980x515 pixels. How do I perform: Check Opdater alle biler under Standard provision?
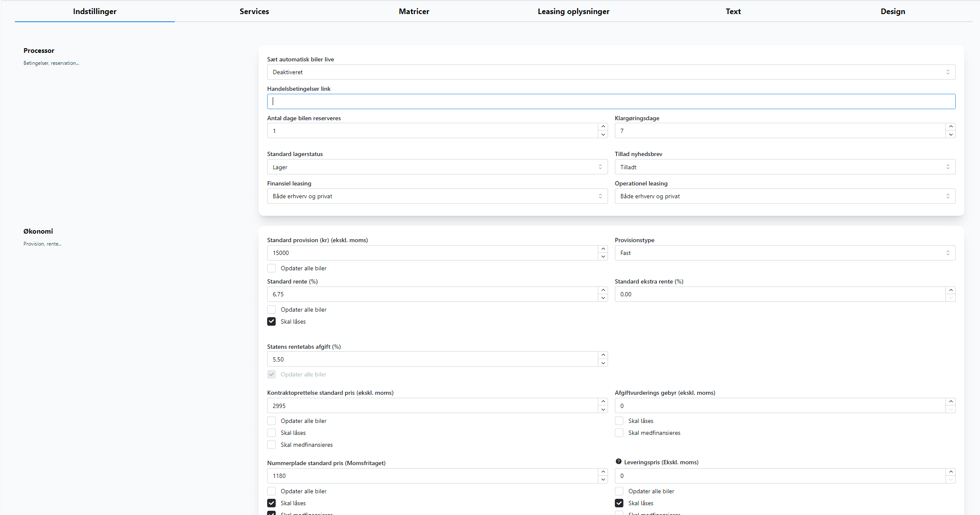(271, 268)
